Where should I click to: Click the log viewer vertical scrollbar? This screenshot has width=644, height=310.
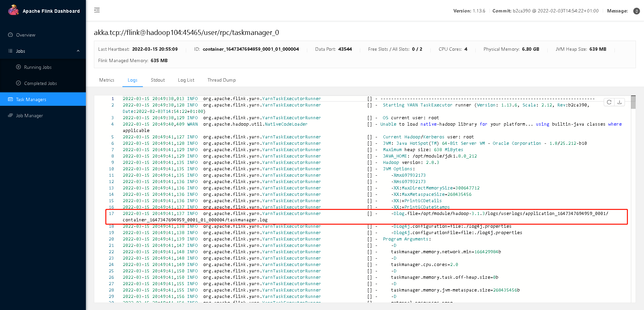[x=633, y=199]
